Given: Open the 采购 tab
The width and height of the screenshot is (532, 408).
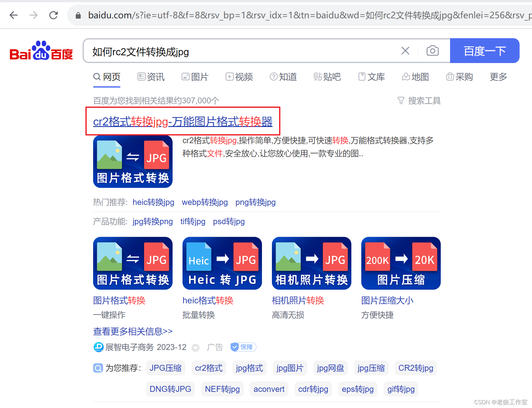Looking at the screenshot, I should 459,77.
